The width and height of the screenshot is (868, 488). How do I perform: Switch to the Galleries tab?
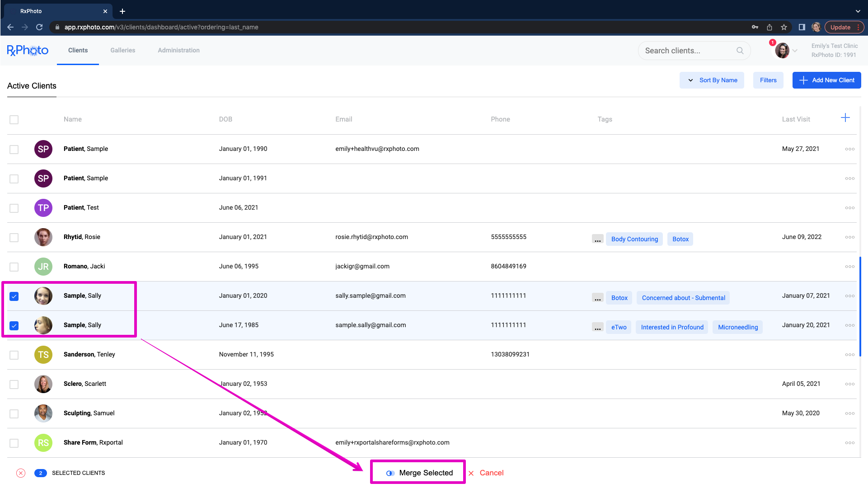click(122, 50)
